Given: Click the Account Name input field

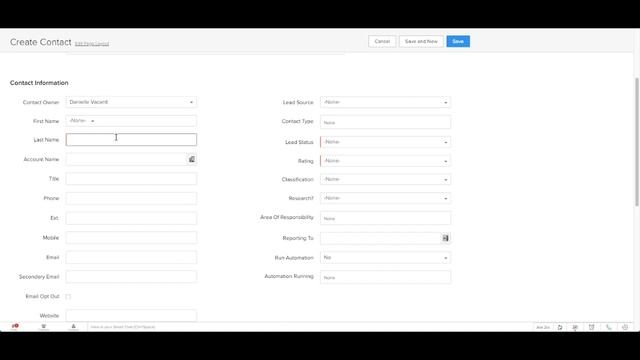Looking at the screenshot, I should (x=126, y=159).
